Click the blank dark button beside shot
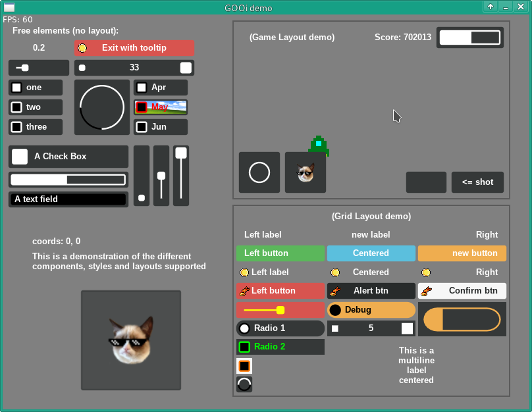This screenshot has width=532, height=412. point(426,182)
